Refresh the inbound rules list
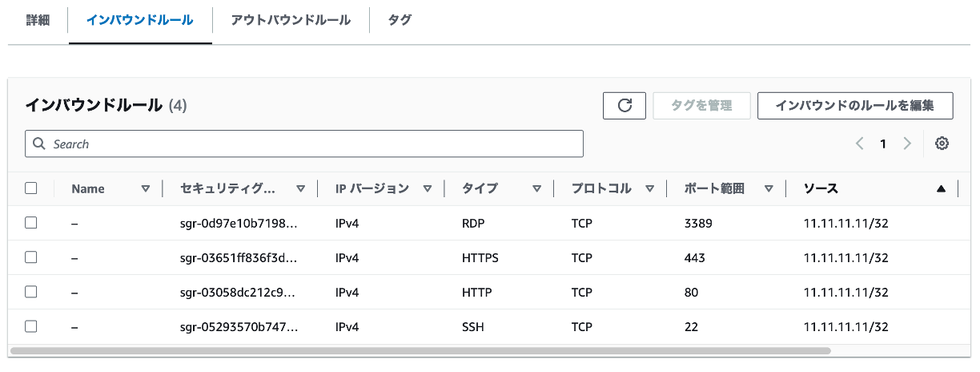The image size is (980, 372). (625, 105)
